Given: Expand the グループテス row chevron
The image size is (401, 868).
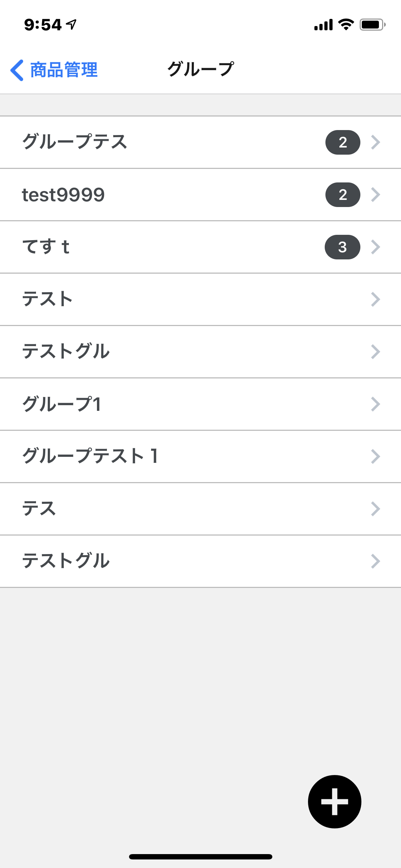Looking at the screenshot, I should 376,142.
